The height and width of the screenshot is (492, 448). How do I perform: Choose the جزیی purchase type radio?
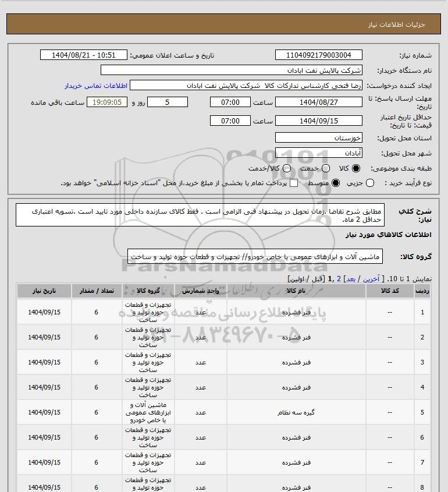[x=370, y=183]
